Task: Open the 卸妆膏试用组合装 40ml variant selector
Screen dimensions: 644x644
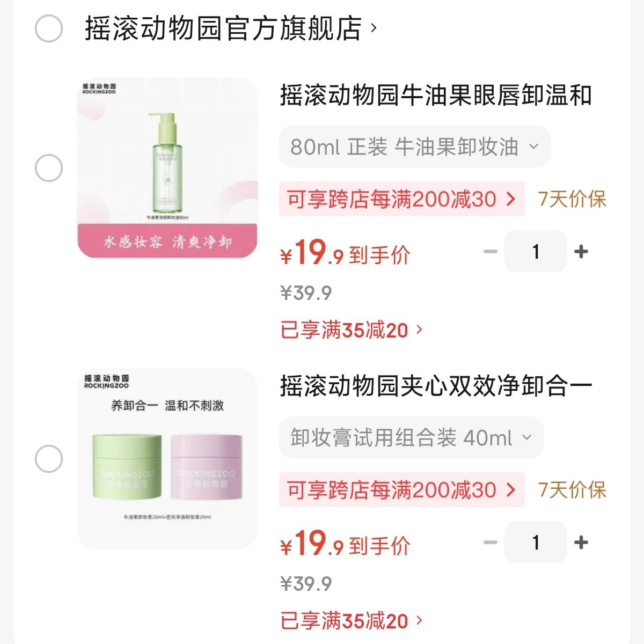Action: [x=409, y=437]
